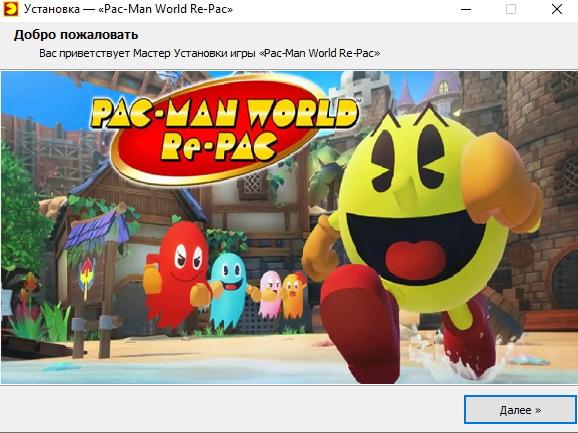Click the «Далее »» button to continue
This screenshot has width=578, height=433.
[520, 409]
